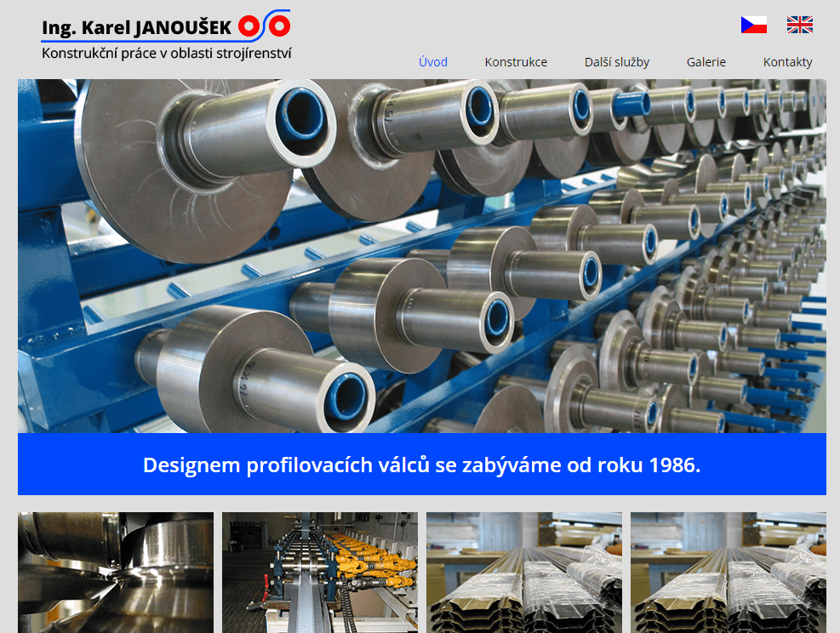Click the blue banner text about year 1986
Image resolution: width=840 pixels, height=633 pixels.
click(x=421, y=465)
